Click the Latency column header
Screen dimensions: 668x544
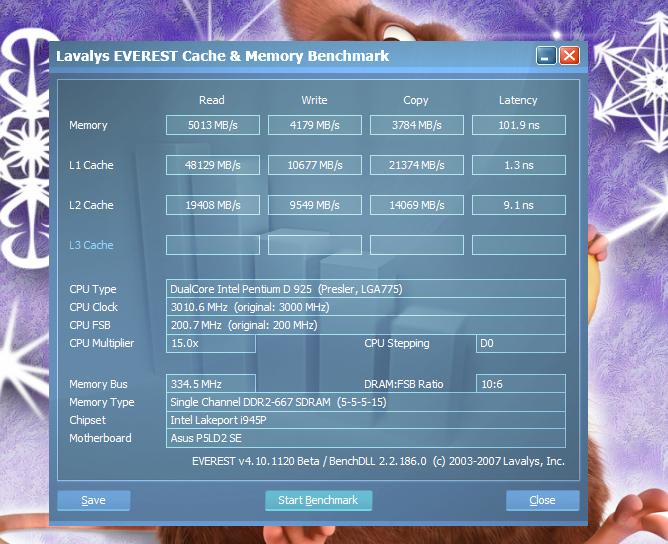tap(518, 101)
